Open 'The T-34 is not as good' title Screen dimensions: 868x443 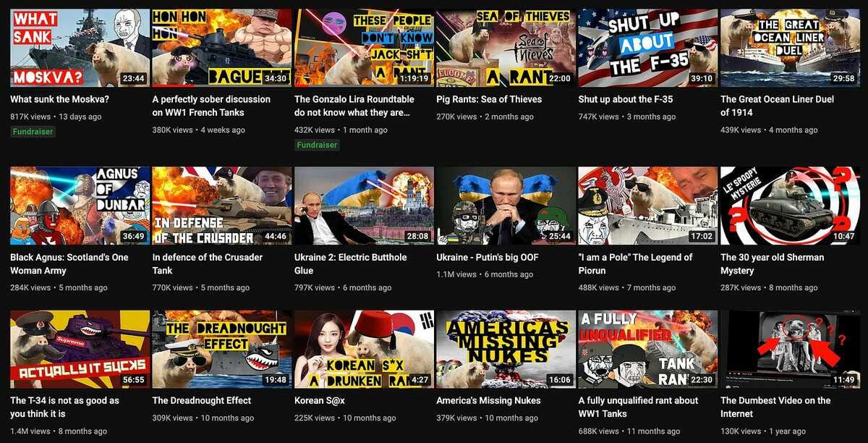[64, 407]
